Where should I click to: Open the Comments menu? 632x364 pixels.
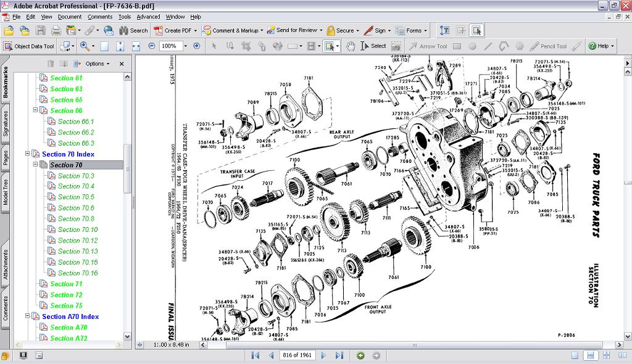click(x=100, y=17)
